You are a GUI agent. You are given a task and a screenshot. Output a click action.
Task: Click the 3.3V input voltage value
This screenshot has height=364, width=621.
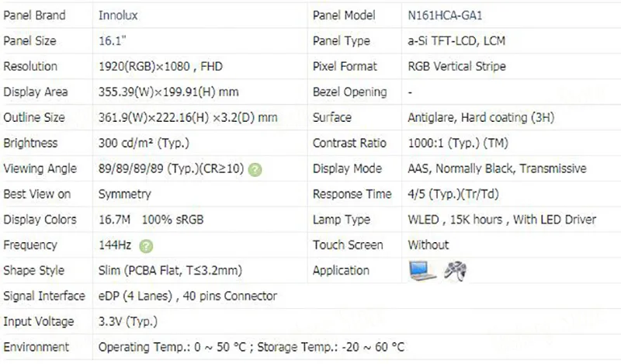coord(125,322)
